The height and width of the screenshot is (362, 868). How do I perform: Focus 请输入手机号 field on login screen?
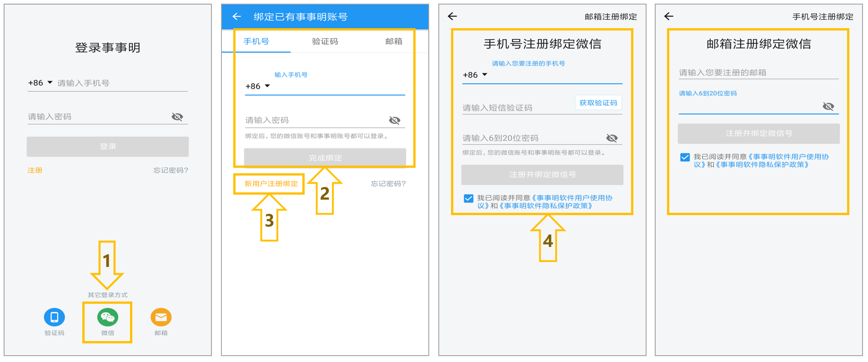[122, 83]
